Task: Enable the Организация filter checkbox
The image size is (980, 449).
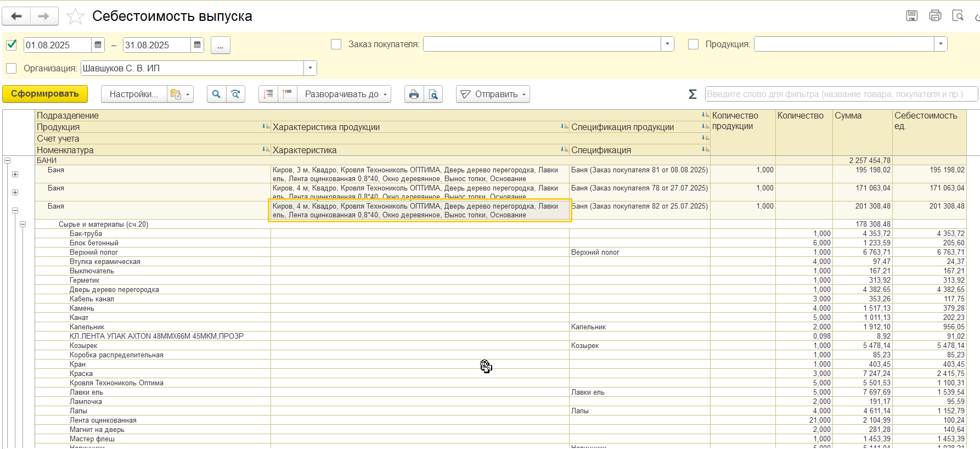Action: pyautogui.click(x=12, y=69)
